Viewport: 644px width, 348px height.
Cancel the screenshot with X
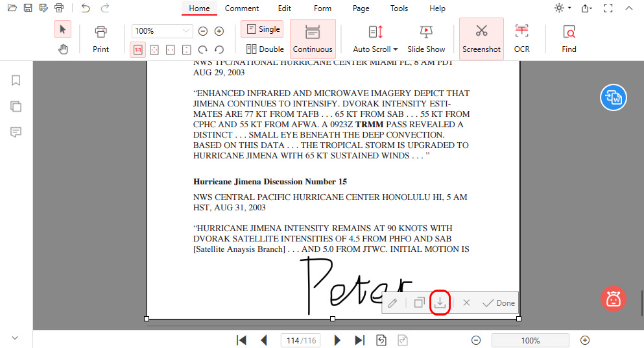click(466, 303)
